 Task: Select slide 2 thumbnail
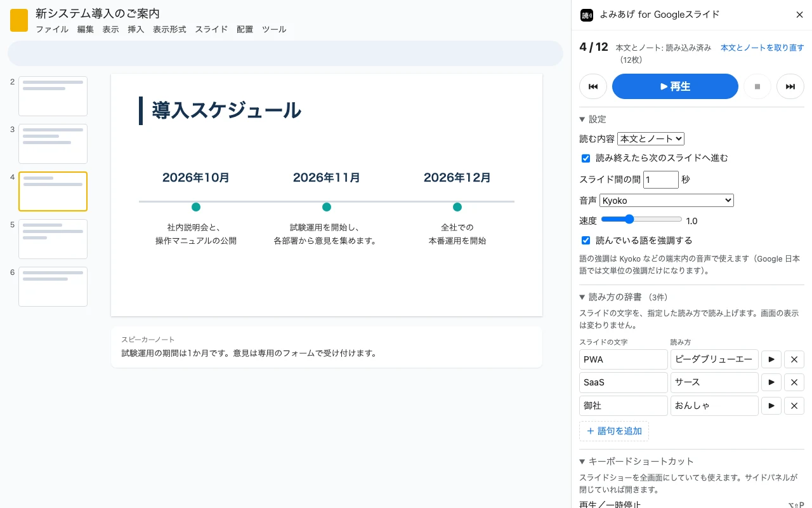(53, 96)
